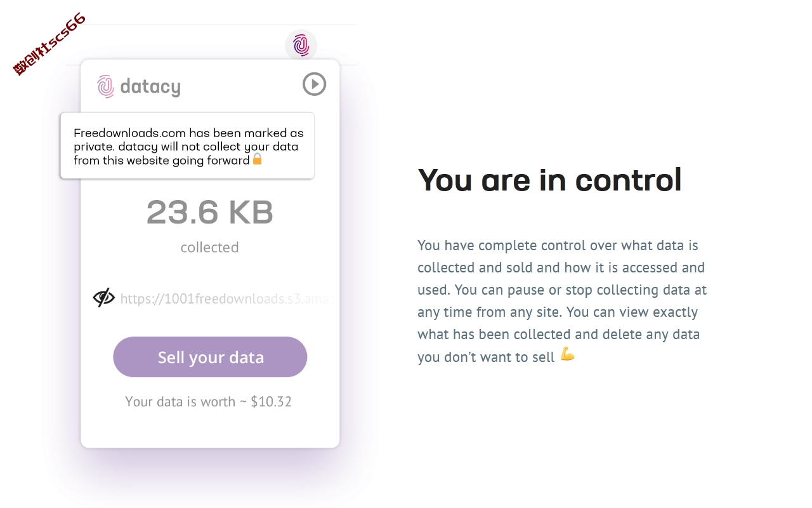Click the Sell your data button
Viewport: 812px width, 508px height.
210,357
